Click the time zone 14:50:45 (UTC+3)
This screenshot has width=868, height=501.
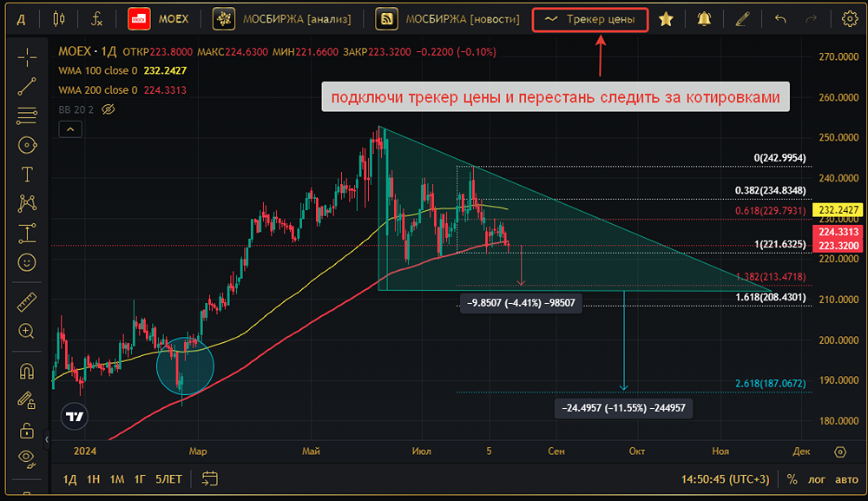pos(725,479)
